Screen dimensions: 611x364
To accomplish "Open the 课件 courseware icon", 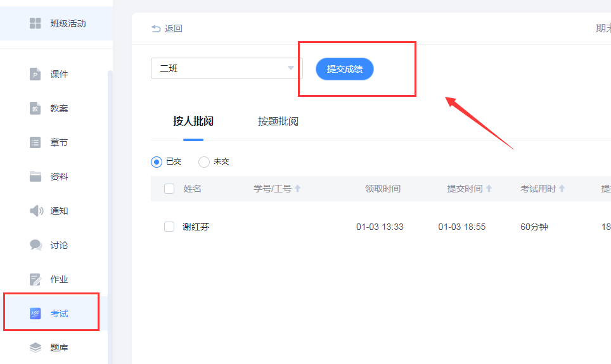I will (35, 75).
